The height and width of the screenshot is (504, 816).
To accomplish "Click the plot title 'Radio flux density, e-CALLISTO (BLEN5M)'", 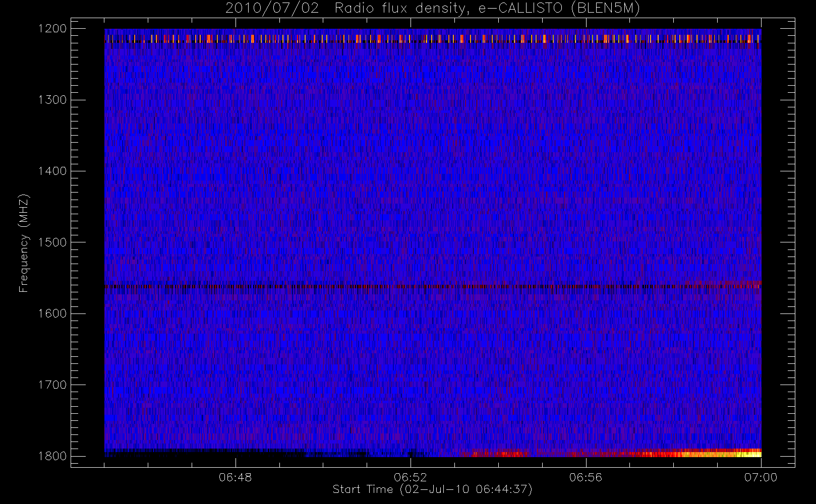I will click(487, 9).
